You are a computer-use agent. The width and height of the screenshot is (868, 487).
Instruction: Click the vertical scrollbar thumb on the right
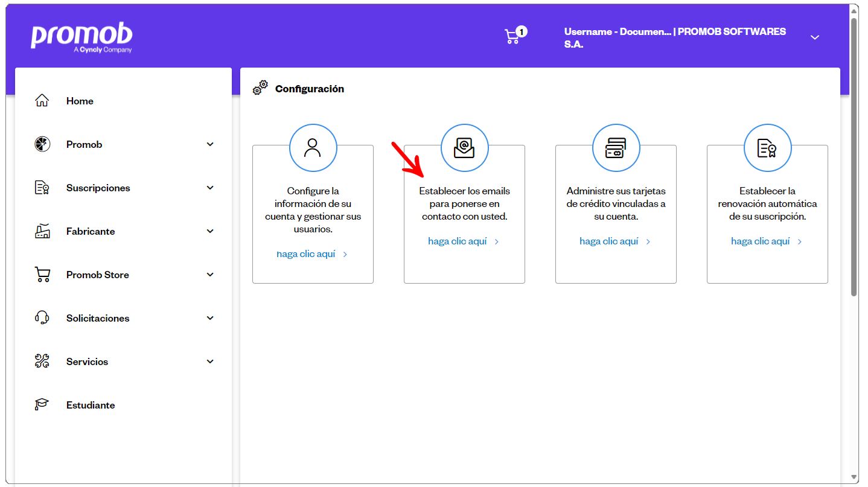tap(854, 157)
